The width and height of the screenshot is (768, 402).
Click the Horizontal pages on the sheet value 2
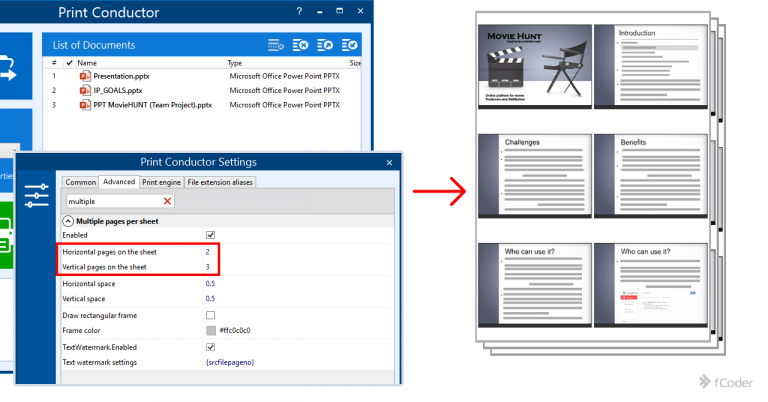pos(208,252)
